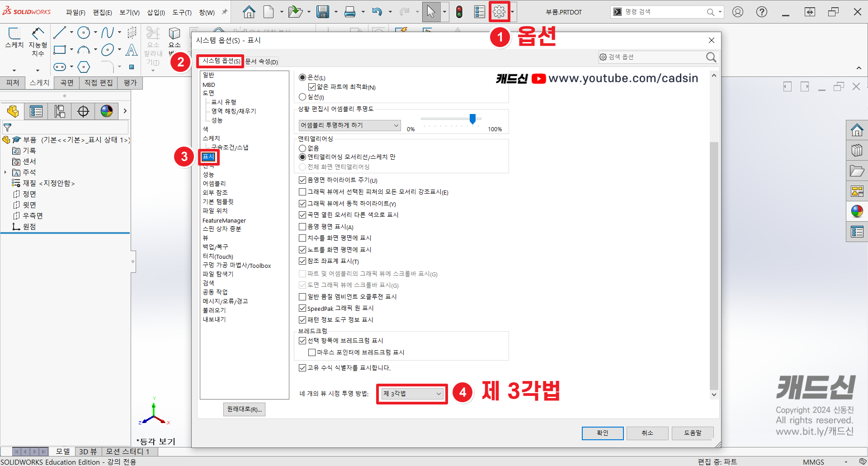Select the Text sketch tool
The width and height of the screenshot is (868, 466).
(132, 50)
